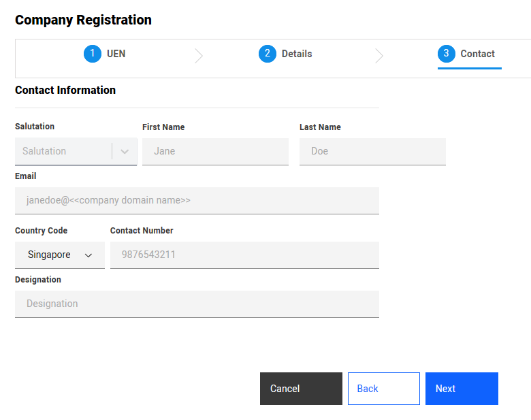
Task: Select the Email input field
Action: tap(197, 201)
